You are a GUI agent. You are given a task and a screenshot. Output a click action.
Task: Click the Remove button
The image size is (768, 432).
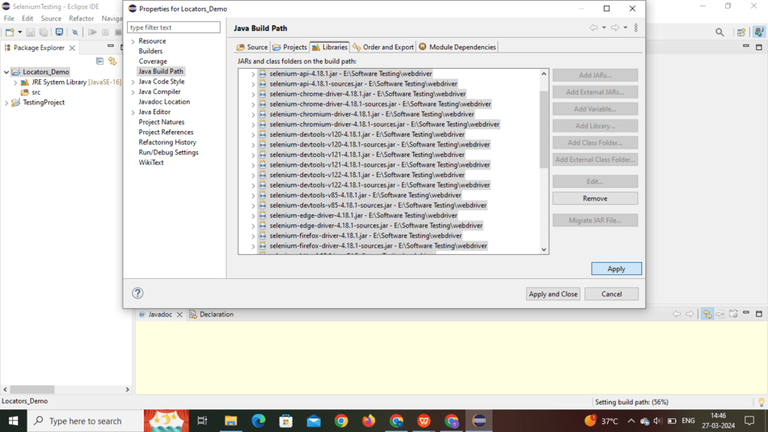595,198
